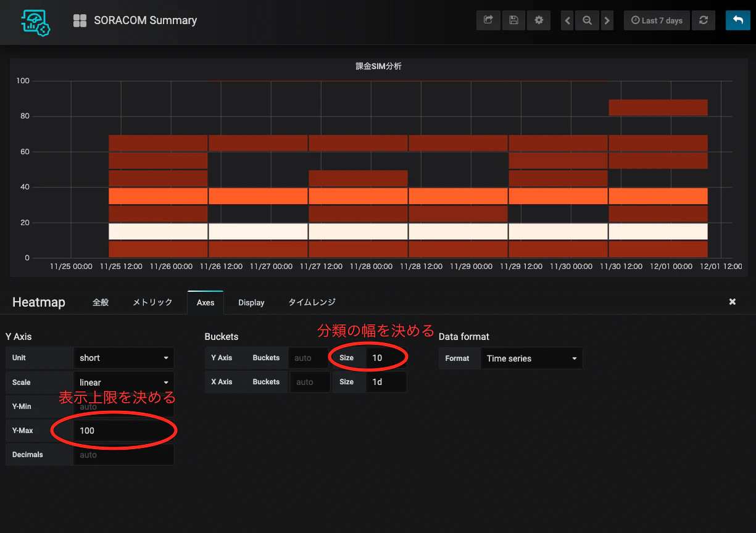The height and width of the screenshot is (533, 756).
Task: Save the dashboard
Action: 513,20
